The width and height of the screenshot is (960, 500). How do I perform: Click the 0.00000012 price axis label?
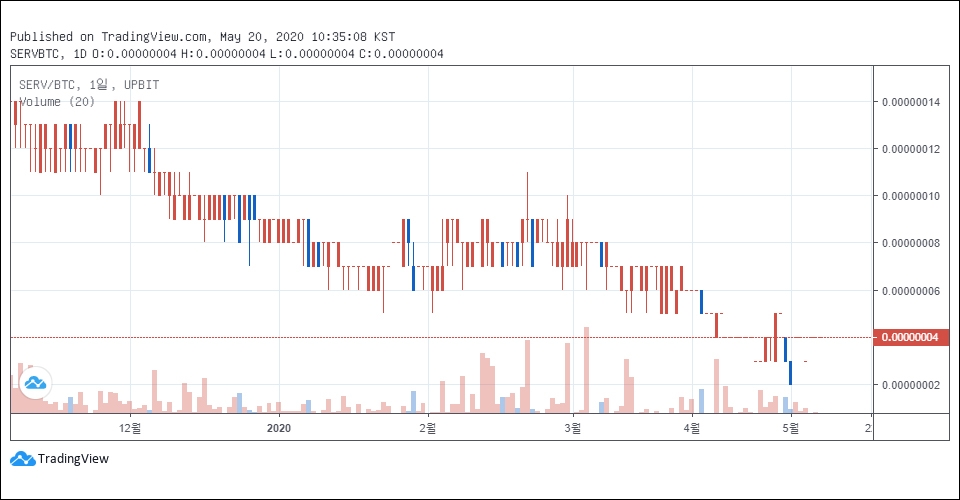tap(910, 149)
